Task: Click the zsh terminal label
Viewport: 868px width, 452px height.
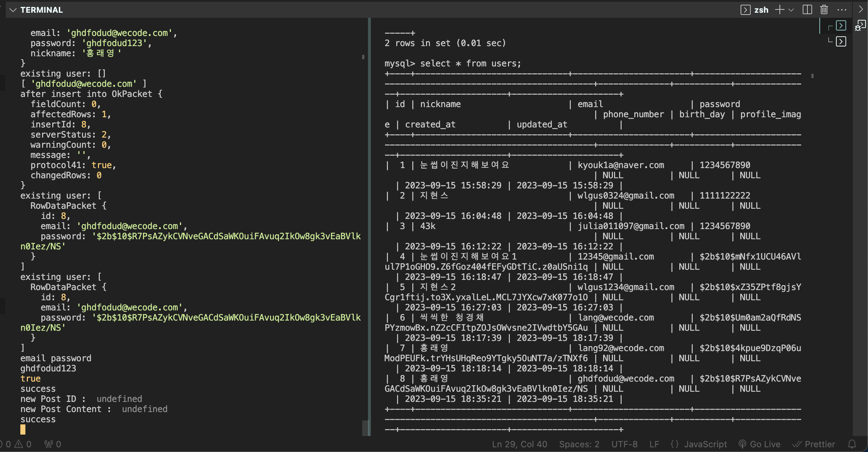Action: pos(761,10)
